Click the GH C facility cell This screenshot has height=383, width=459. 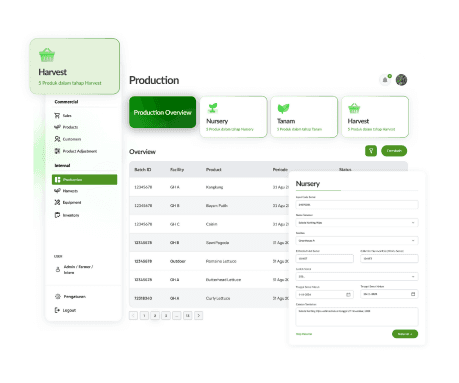coord(175,224)
